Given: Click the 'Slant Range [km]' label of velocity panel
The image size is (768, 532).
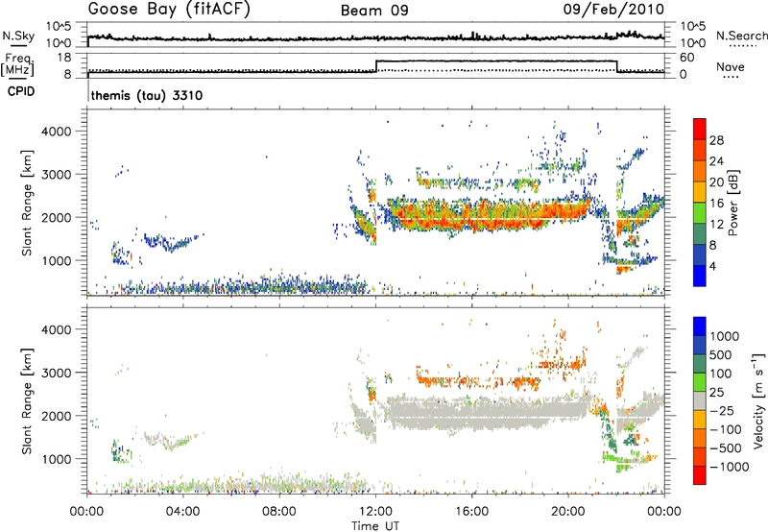Looking at the screenshot, I should tap(27, 401).
